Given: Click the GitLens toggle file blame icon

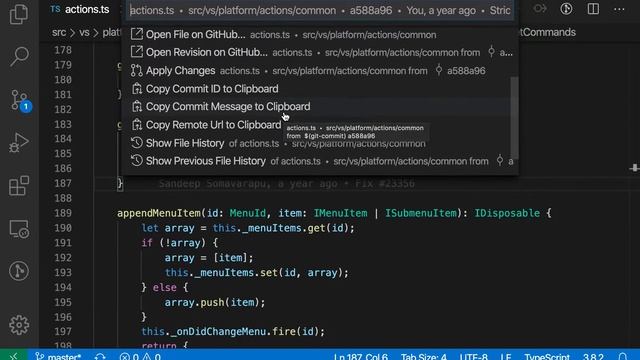Looking at the screenshot, I should point(566,9).
